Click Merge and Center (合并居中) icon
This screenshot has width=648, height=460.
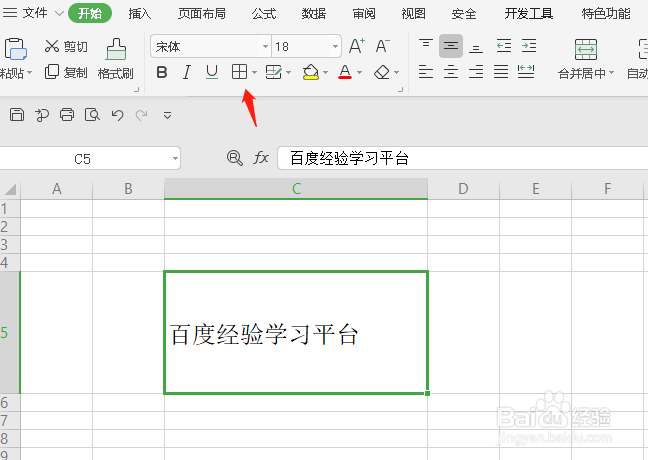tap(586, 49)
